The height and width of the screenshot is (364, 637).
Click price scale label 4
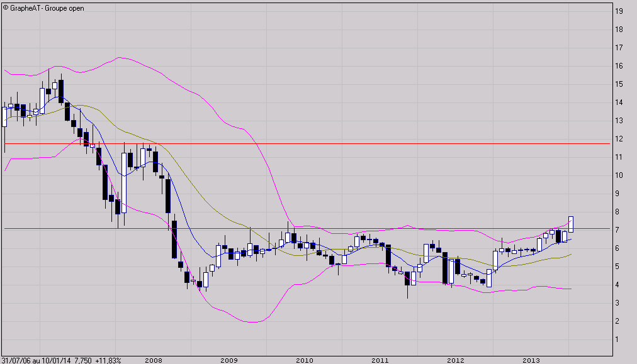pyautogui.click(x=617, y=285)
